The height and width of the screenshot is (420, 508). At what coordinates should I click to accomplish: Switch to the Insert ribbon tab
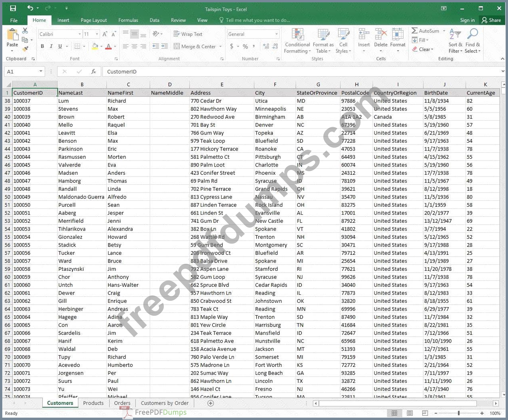coord(63,20)
